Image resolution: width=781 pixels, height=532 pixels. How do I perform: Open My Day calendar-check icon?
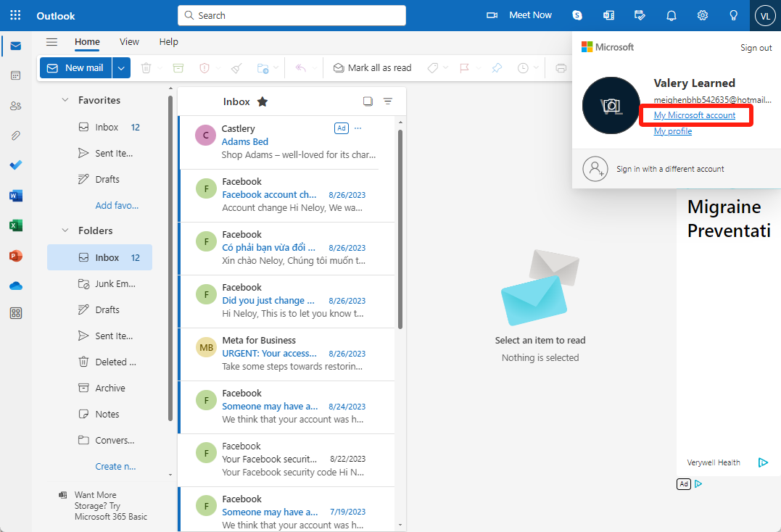pyautogui.click(x=640, y=15)
